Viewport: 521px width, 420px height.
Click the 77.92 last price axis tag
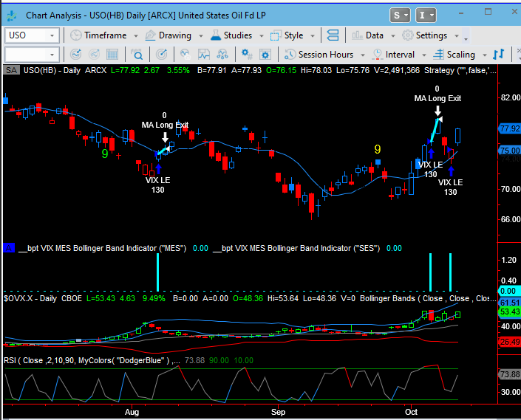click(x=509, y=128)
